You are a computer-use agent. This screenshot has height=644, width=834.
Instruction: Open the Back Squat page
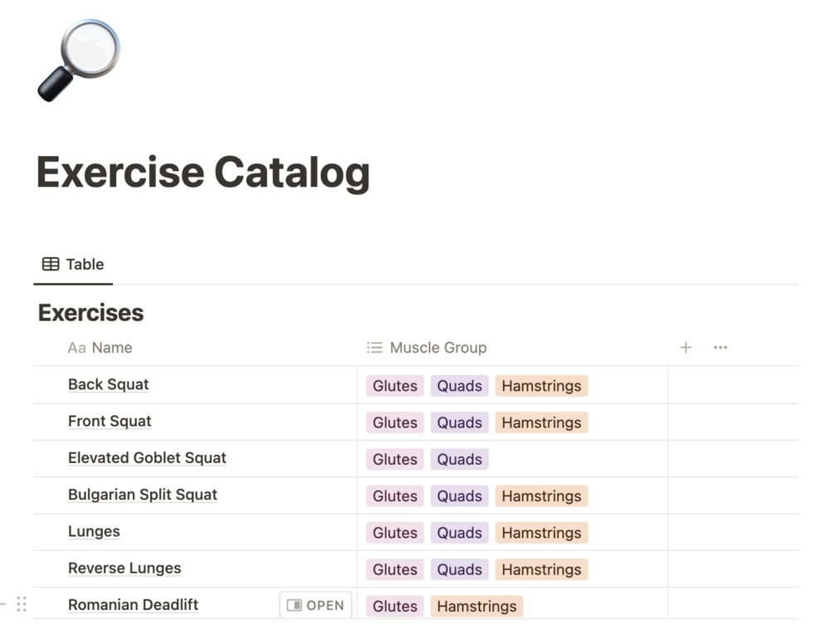click(x=109, y=385)
